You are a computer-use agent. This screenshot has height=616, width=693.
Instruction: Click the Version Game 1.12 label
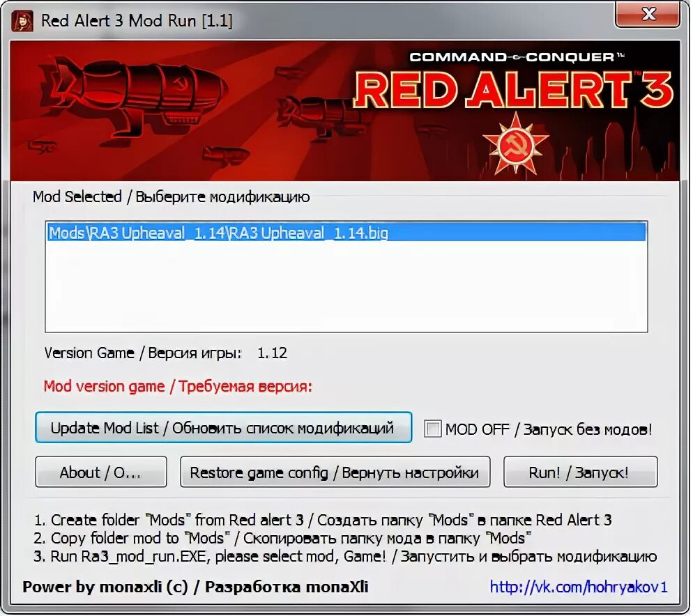coord(166,353)
